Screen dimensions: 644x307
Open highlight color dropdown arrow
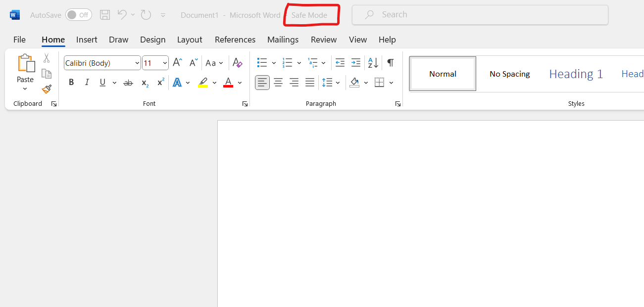coord(214,83)
